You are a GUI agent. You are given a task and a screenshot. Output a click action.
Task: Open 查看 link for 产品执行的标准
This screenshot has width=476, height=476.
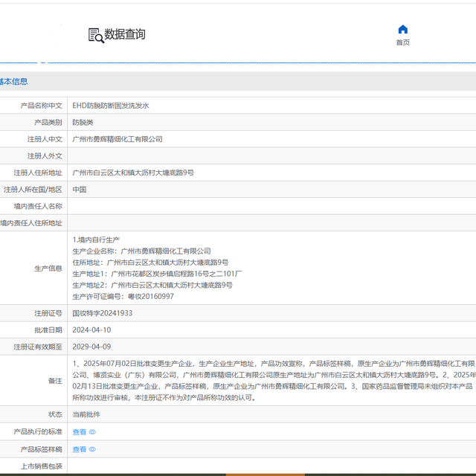point(80,431)
